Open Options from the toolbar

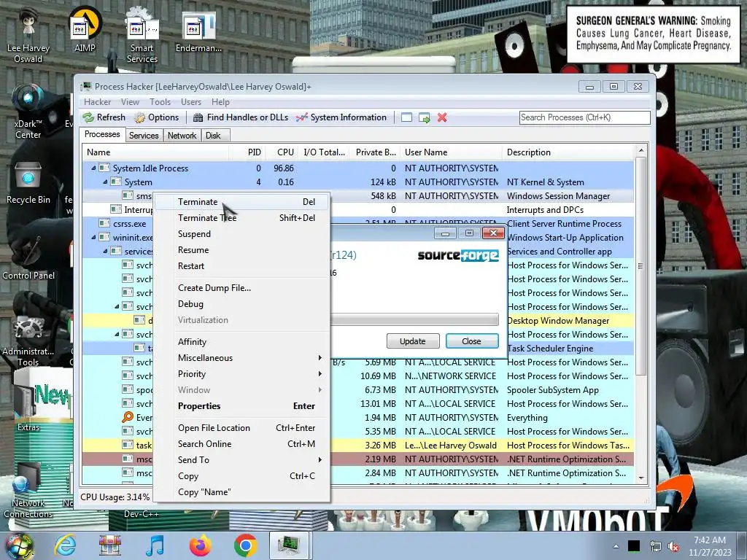tap(156, 117)
